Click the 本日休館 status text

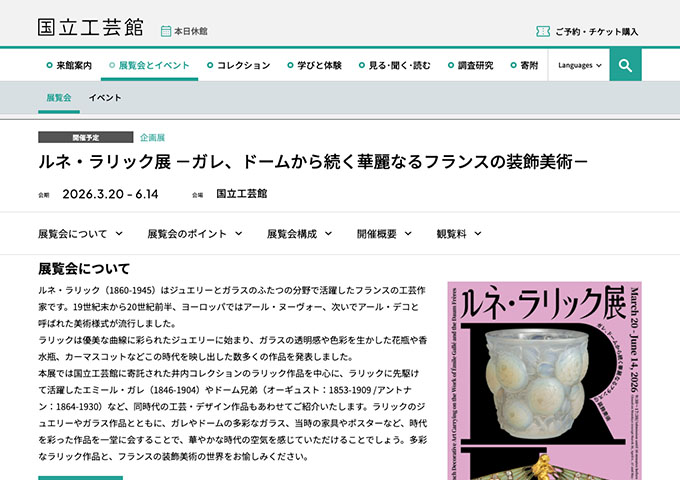tap(191, 31)
